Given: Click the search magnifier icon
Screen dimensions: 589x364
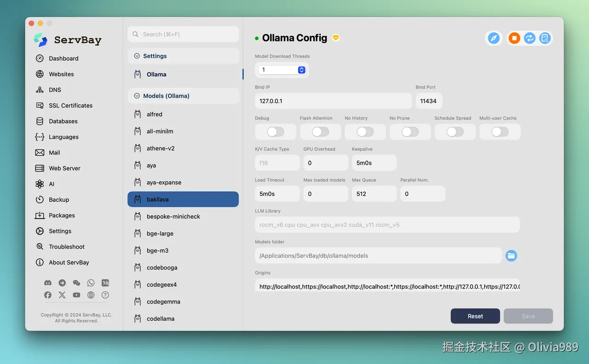Looking at the screenshot, I should [x=136, y=34].
